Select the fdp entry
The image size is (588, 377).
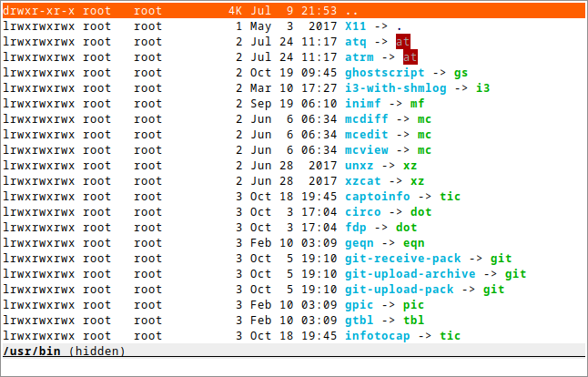[x=356, y=228]
